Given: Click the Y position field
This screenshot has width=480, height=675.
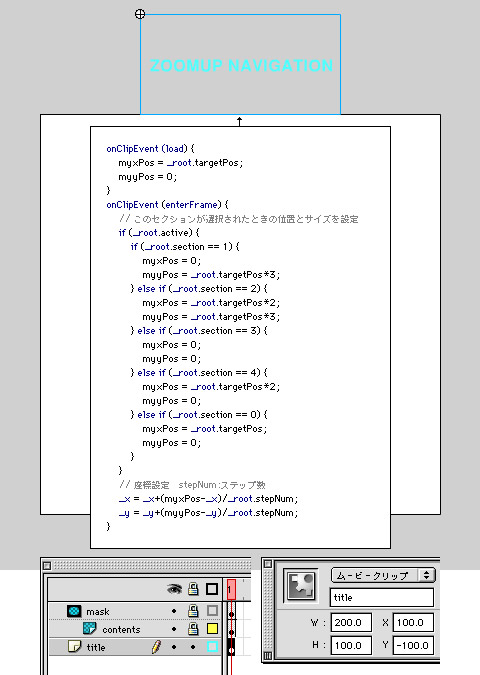Looking at the screenshot, I should (413, 645).
